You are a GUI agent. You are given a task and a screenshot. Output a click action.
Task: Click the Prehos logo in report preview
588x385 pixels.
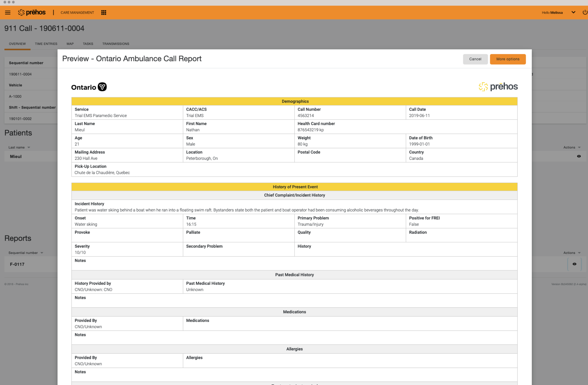click(498, 87)
